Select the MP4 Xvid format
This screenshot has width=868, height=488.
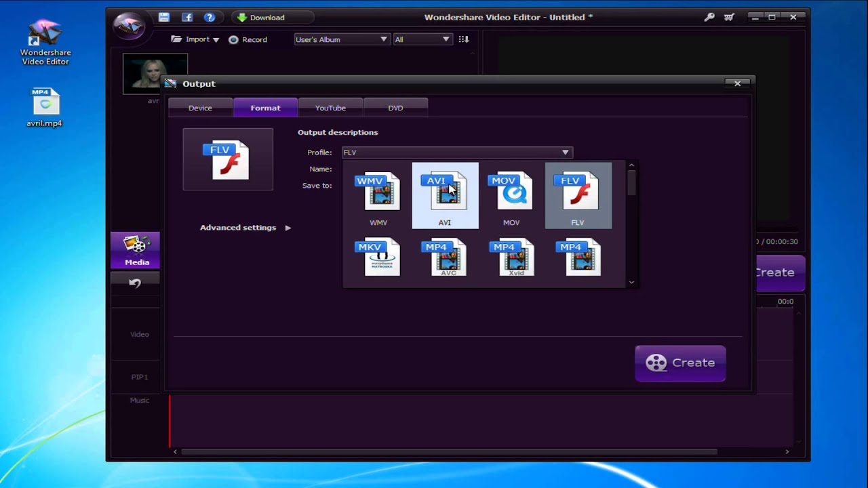pyautogui.click(x=511, y=257)
